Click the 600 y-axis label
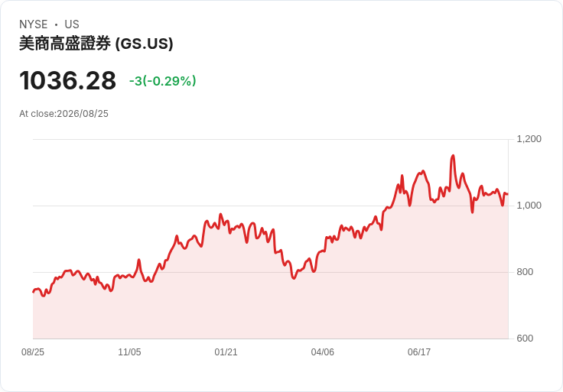This screenshot has width=563, height=392. pos(525,339)
